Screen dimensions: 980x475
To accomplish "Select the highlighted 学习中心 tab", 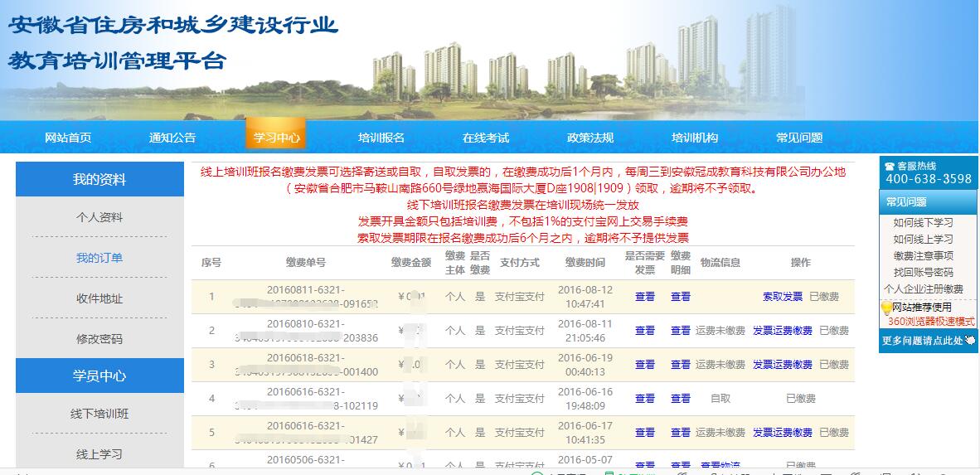I will click(x=275, y=133).
